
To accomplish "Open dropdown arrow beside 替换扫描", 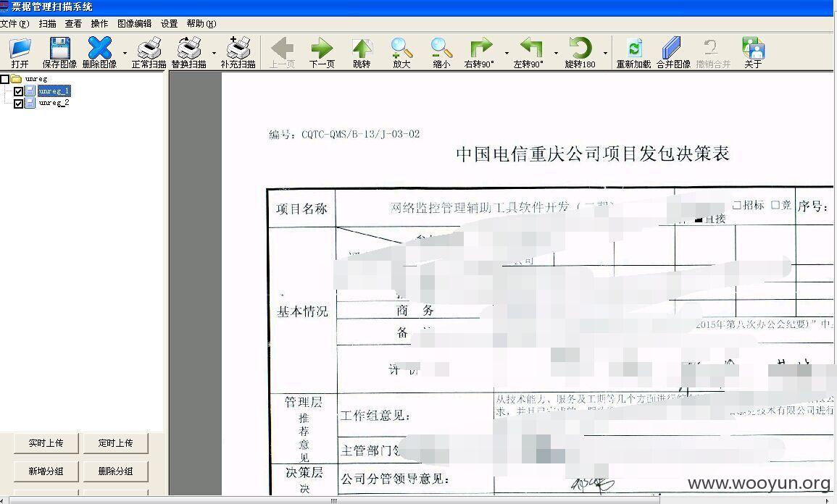I will pos(214,53).
